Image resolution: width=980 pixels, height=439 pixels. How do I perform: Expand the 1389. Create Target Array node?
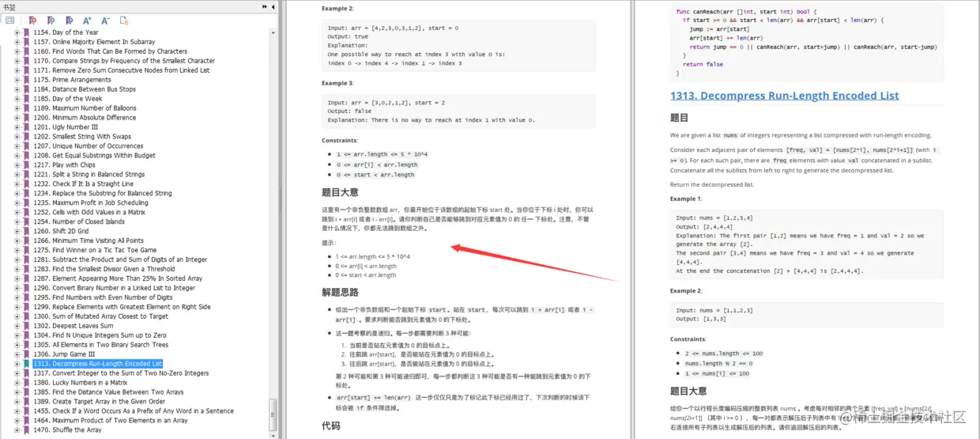(17, 402)
